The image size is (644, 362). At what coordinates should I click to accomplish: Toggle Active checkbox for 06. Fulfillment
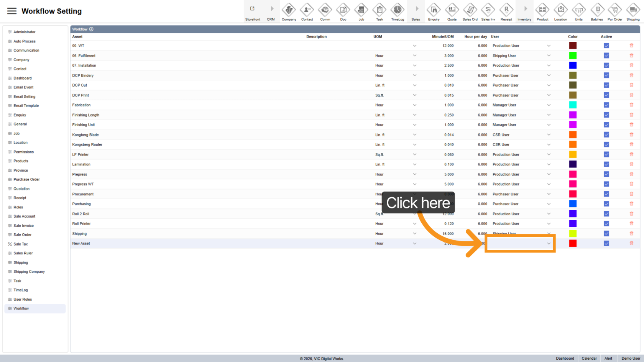[x=606, y=56]
